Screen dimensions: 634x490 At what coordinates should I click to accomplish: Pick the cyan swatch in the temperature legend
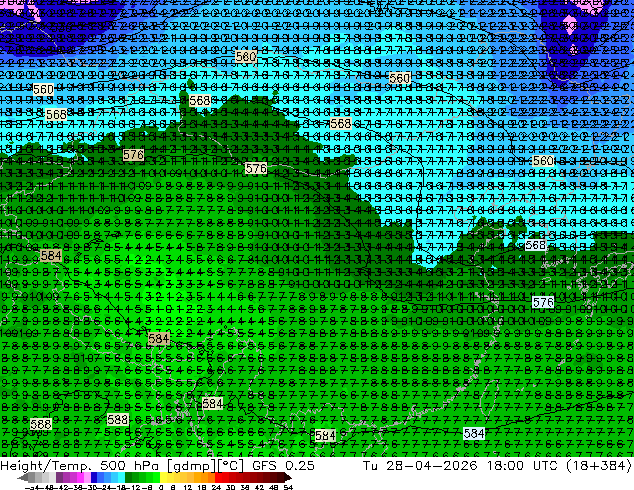pyautogui.click(x=121, y=478)
